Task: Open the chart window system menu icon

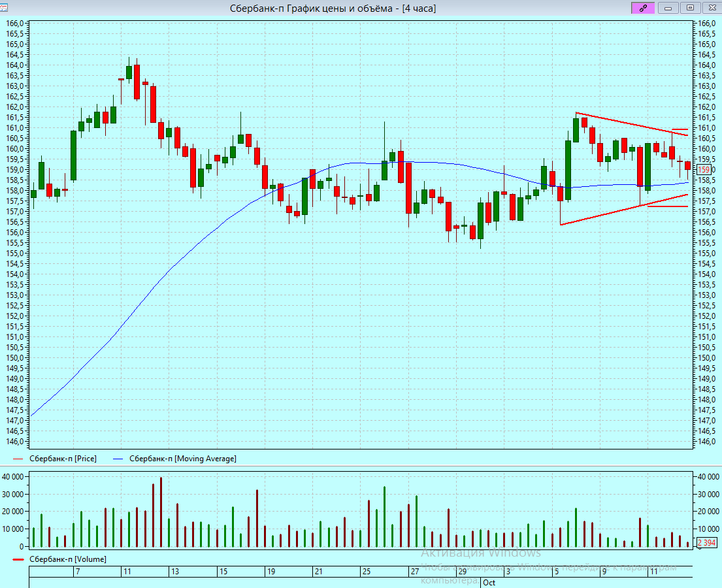Action: [4, 8]
